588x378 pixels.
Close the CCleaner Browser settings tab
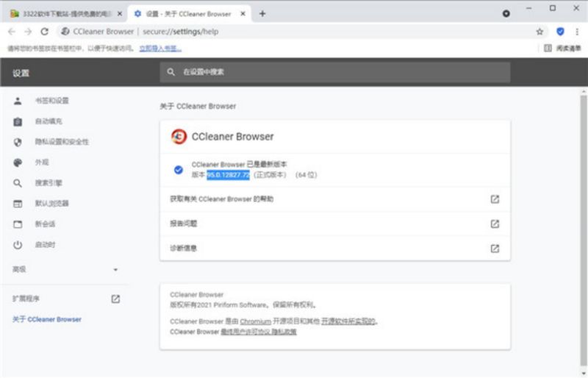tap(243, 14)
